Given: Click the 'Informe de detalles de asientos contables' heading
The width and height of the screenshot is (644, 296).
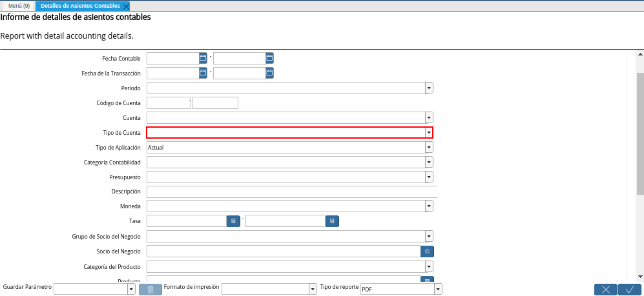Looking at the screenshot, I should click(x=76, y=17).
